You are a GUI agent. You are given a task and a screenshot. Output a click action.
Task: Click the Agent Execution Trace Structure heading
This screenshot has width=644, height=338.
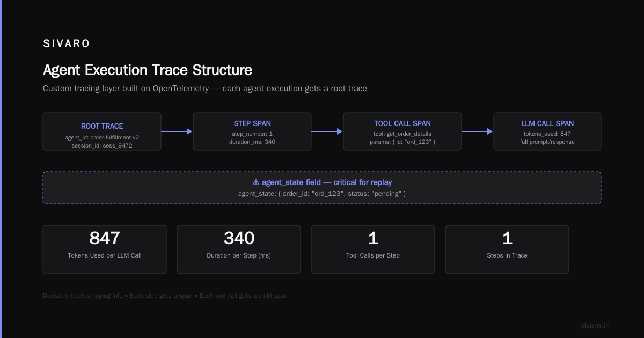tap(148, 70)
